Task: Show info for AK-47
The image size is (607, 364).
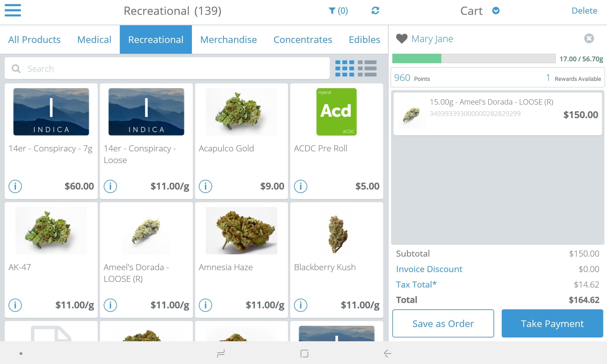Action: click(15, 305)
